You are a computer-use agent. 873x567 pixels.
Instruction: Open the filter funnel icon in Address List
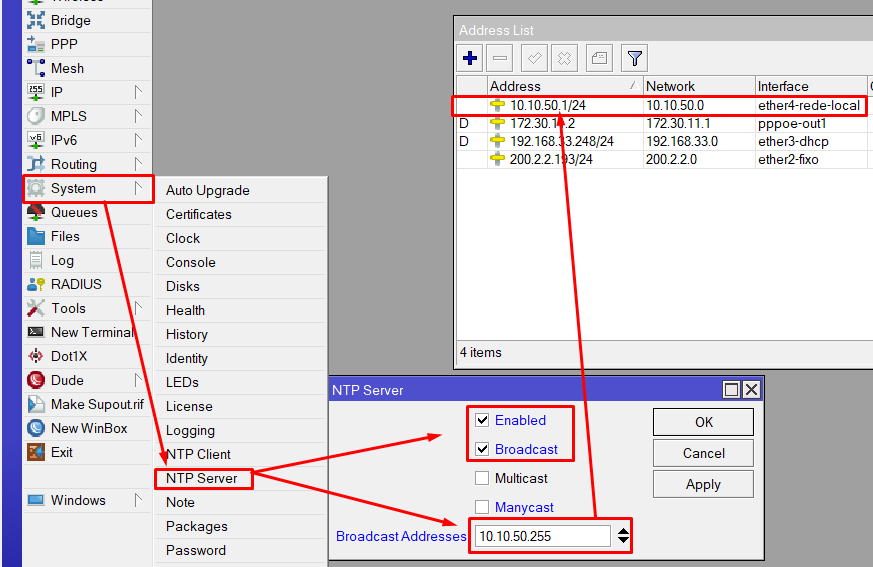pyautogui.click(x=634, y=58)
